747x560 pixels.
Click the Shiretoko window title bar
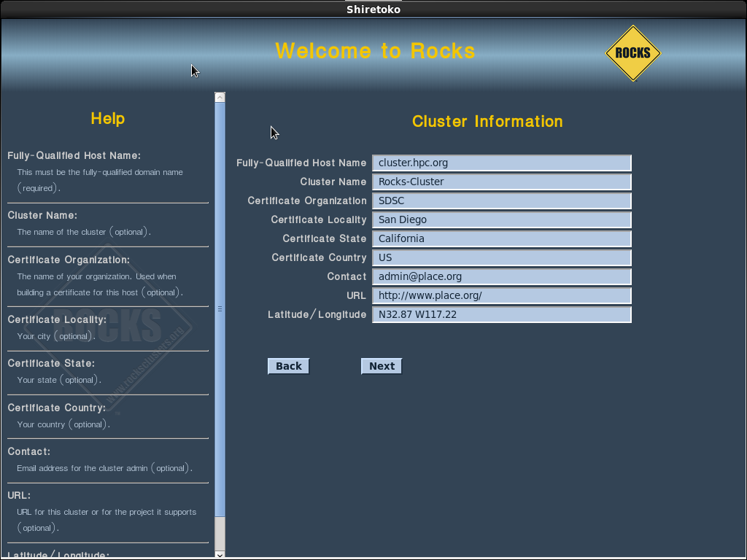[x=373, y=9]
